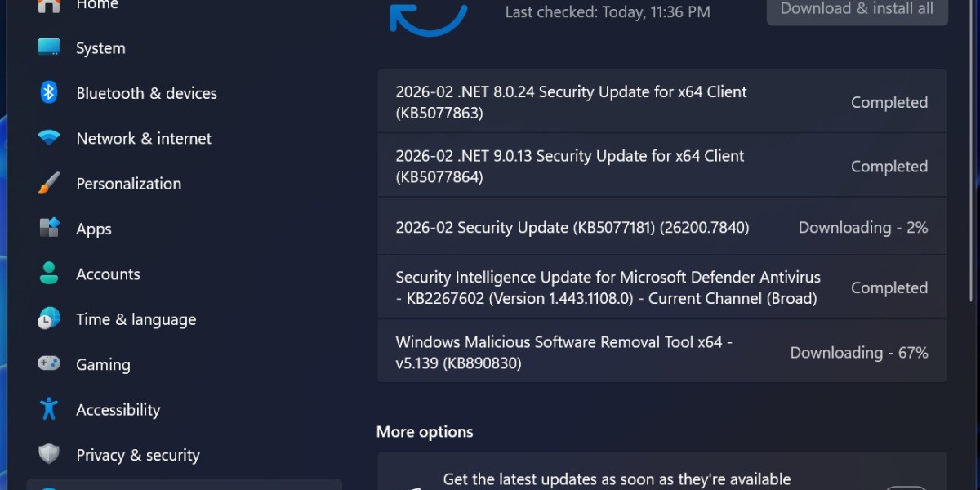Click the System monitor icon
Image resolution: width=980 pixels, height=490 pixels.
coord(49,47)
